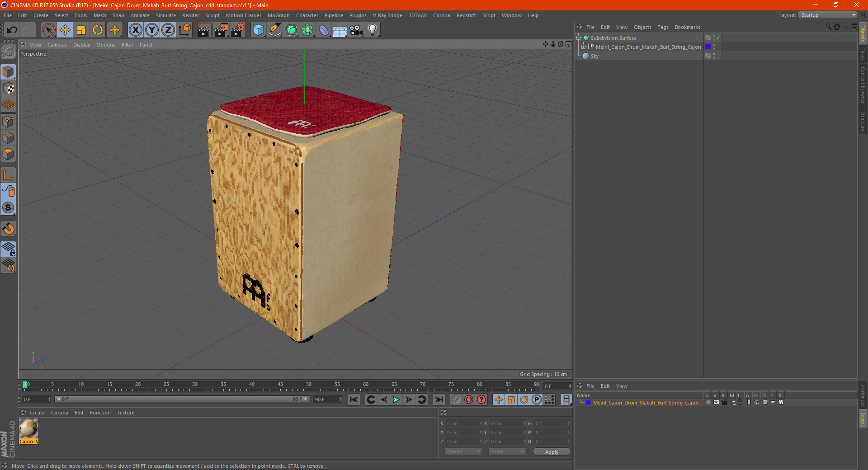Click layer color swatch in Layers panel
This screenshot has width=868, height=470.
[x=588, y=402]
